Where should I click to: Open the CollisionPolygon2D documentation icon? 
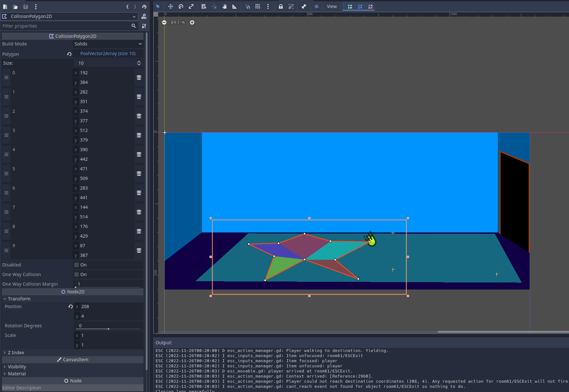click(144, 16)
